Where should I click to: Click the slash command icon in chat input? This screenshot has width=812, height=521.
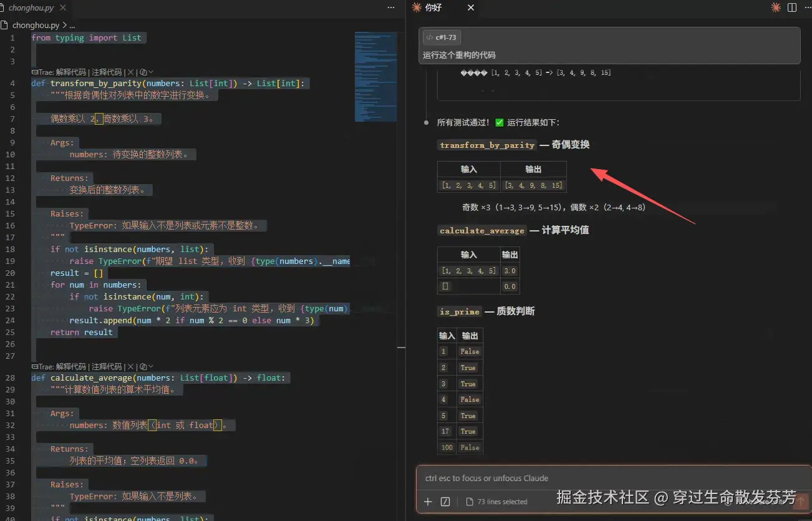tap(445, 502)
